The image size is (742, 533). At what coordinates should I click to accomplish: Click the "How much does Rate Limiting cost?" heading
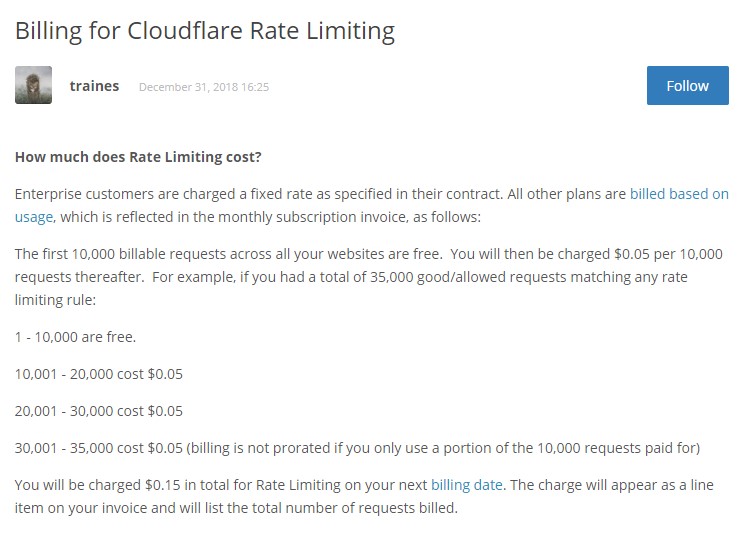pos(138,157)
